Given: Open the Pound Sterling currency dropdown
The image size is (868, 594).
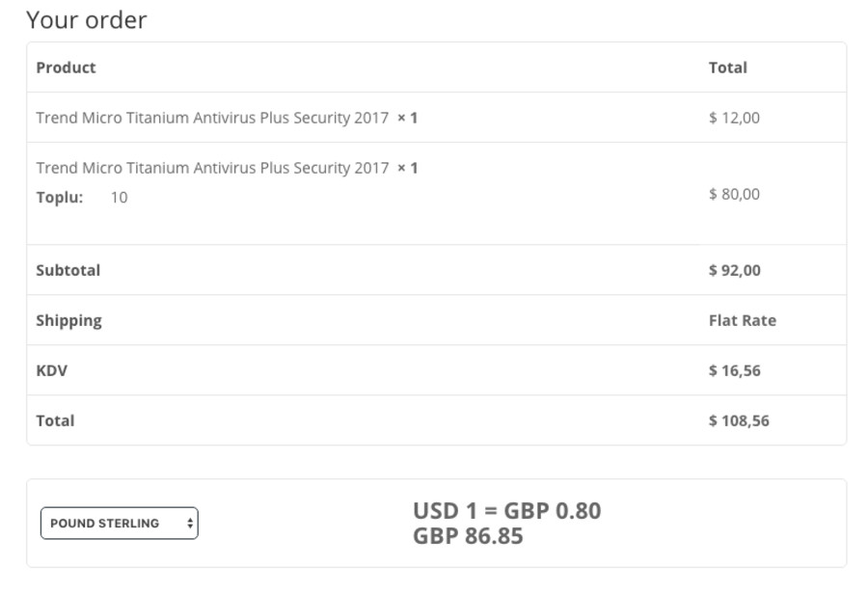Looking at the screenshot, I should click(118, 524).
